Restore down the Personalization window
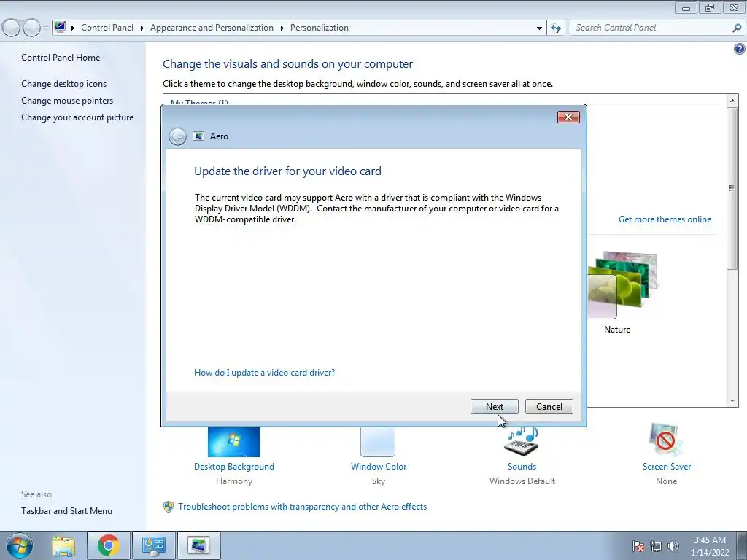This screenshot has height=560, width=747. (709, 7)
